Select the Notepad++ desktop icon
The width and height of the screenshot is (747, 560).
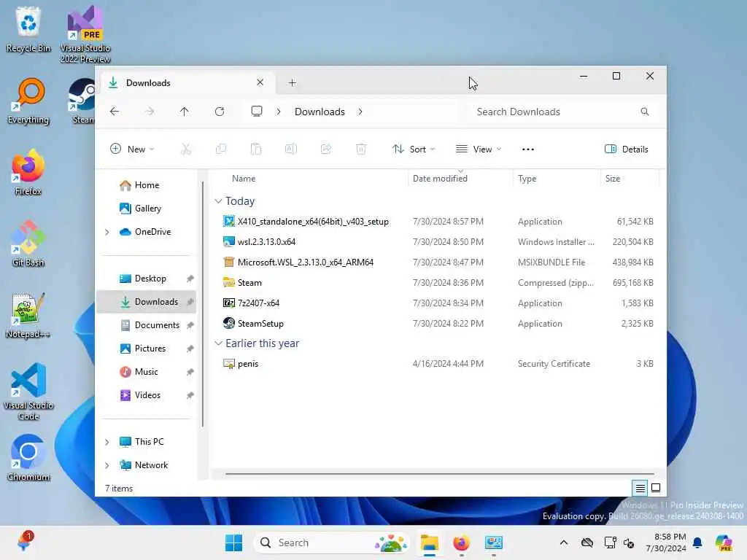tap(28, 316)
